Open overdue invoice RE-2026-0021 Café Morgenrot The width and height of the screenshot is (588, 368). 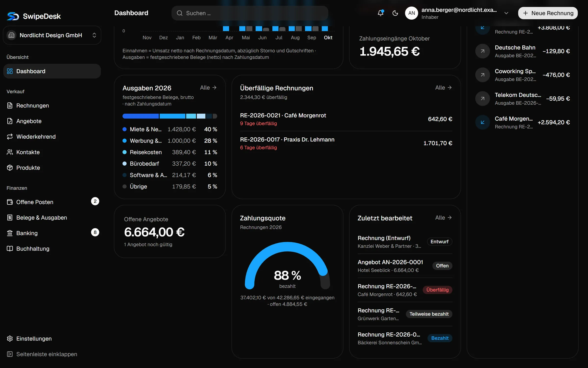346,119
